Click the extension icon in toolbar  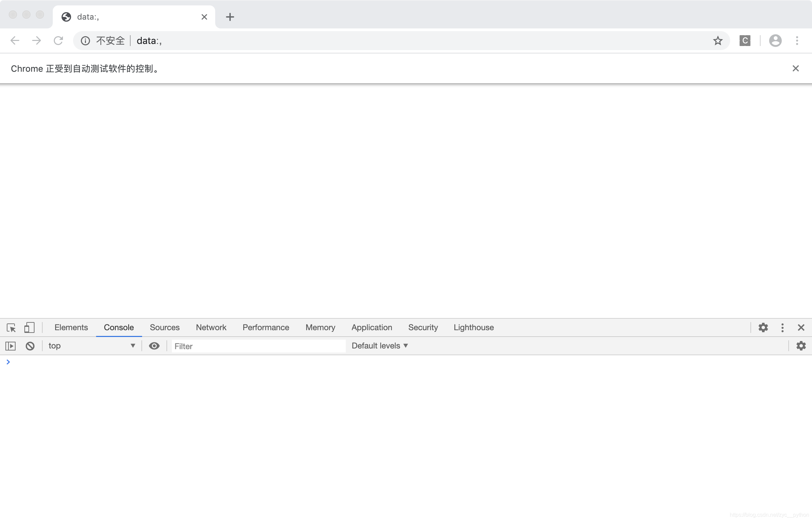click(745, 41)
